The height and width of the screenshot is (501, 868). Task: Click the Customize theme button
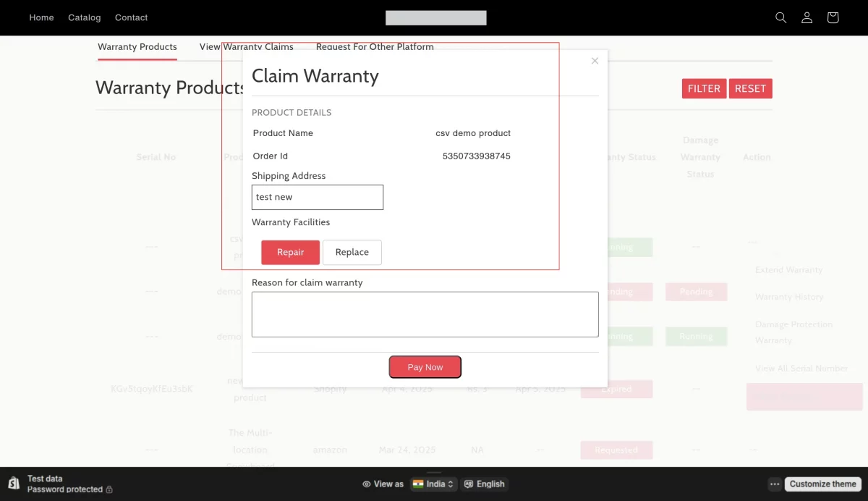[822, 484]
